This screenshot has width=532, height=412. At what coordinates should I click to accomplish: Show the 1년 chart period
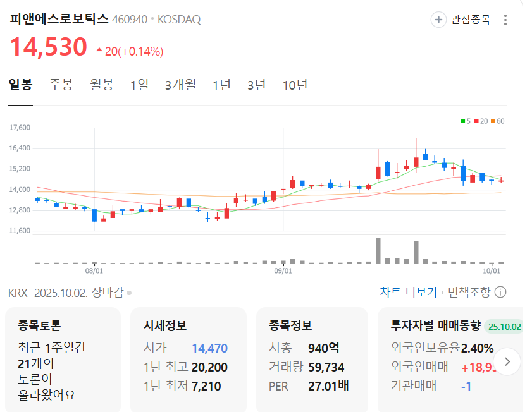tap(221, 85)
